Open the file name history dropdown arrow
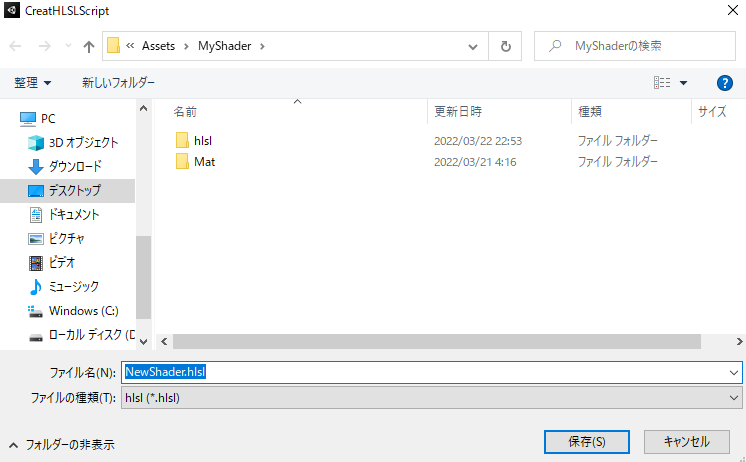The width and height of the screenshot is (746, 462). (x=734, y=373)
